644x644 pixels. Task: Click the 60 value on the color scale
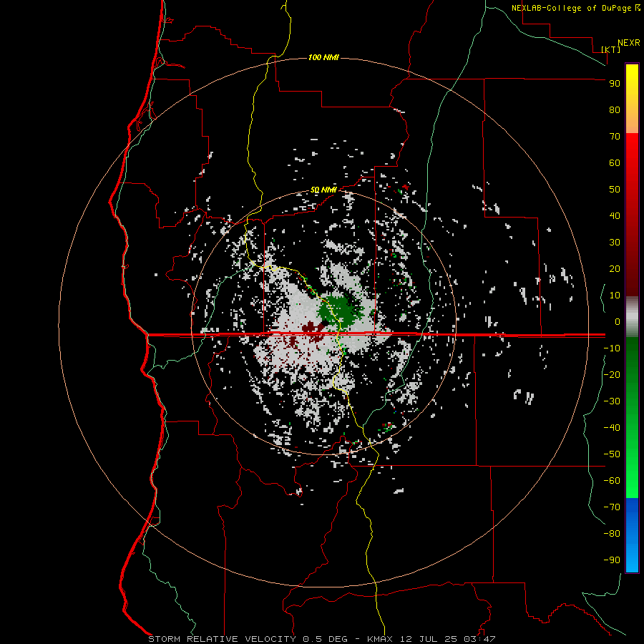click(615, 163)
